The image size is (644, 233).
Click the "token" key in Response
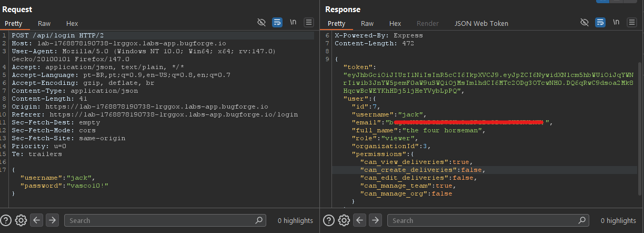(359, 67)
